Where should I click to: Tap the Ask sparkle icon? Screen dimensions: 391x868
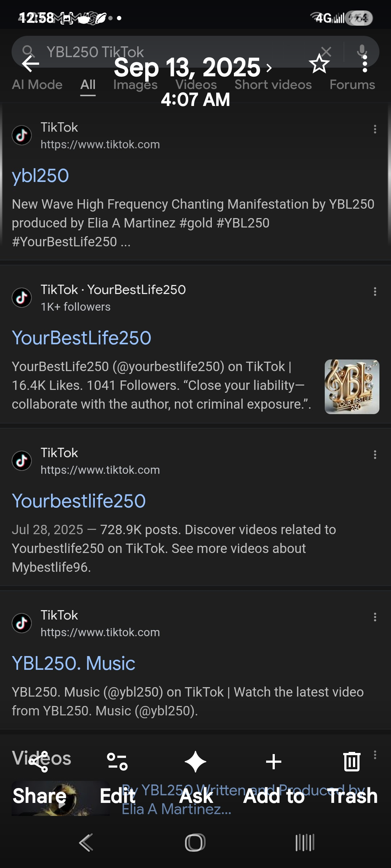point(195,762)
